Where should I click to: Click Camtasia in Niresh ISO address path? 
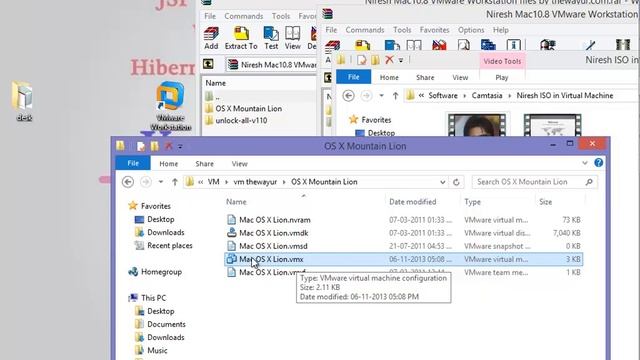[x=487, y=96]
